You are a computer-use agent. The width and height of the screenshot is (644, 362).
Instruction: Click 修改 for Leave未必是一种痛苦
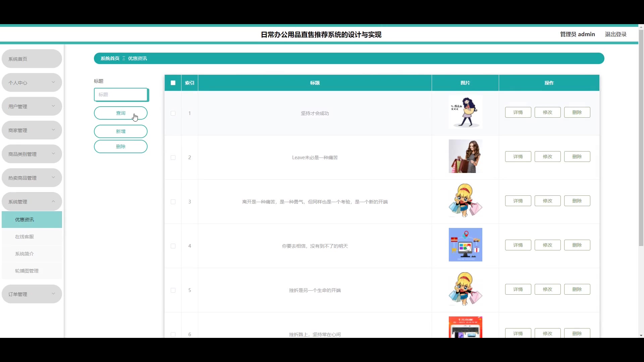point(548,157)
